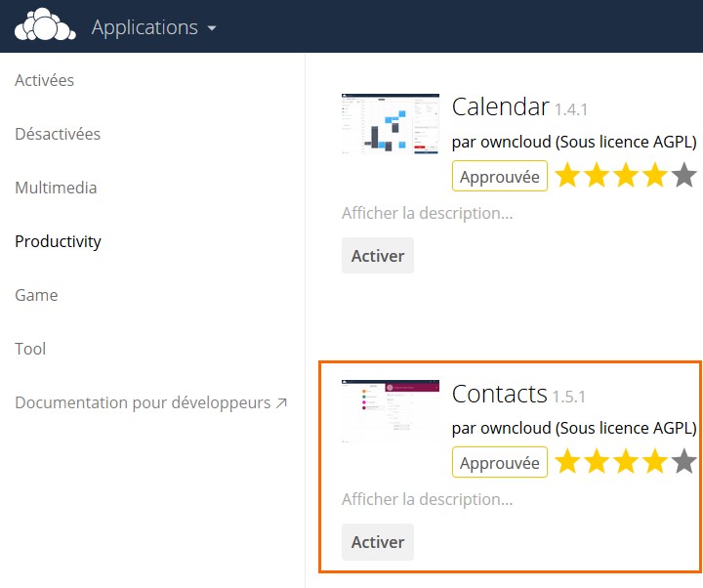Click the fifth grey star on Contacts
The image size is (703, 588).
684,462
